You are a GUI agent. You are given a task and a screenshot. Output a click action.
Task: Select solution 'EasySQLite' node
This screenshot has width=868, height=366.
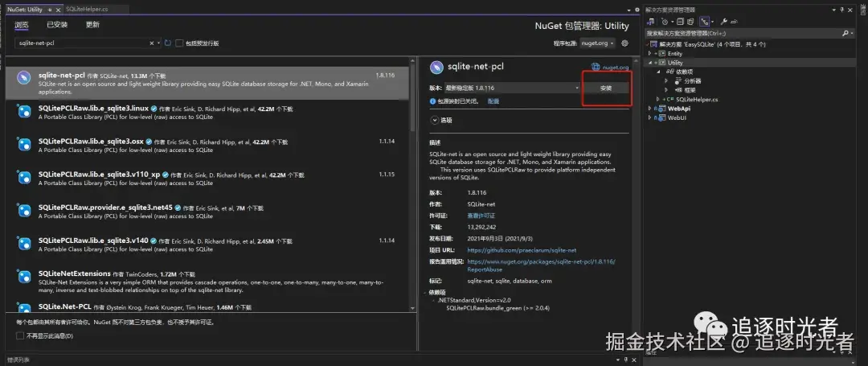coord(712,44)
